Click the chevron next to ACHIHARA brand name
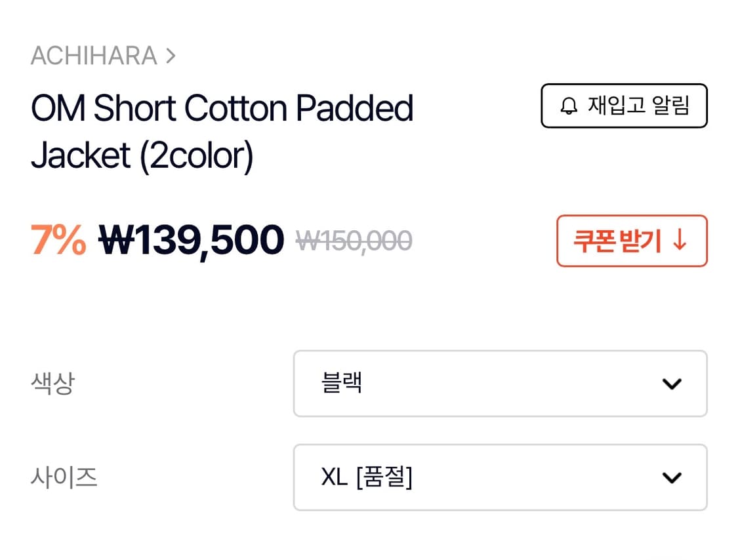Image resolution: width=738 pixels, height=560 pixels. pyautogui.click(x=171, y=55)
